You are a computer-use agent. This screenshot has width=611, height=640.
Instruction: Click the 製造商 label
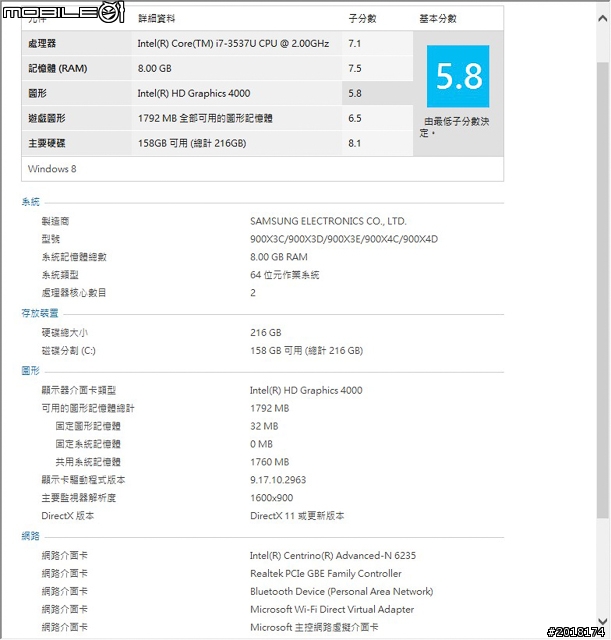56,221
